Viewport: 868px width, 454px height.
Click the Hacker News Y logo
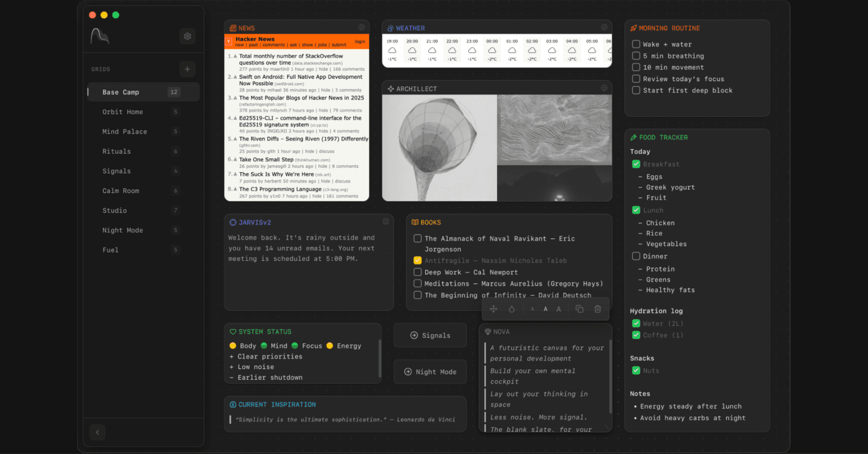[x=229, y=41]
